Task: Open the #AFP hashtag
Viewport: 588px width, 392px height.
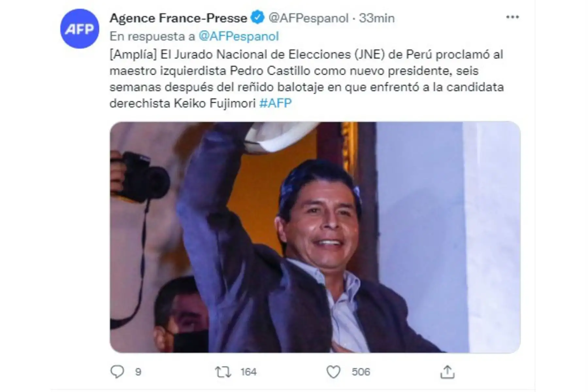Action: 275,103
